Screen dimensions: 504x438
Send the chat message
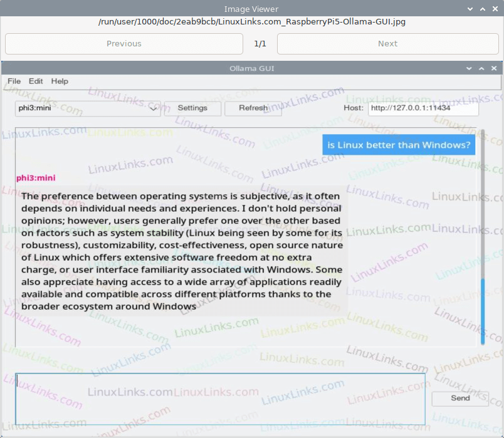click(460, 399)
